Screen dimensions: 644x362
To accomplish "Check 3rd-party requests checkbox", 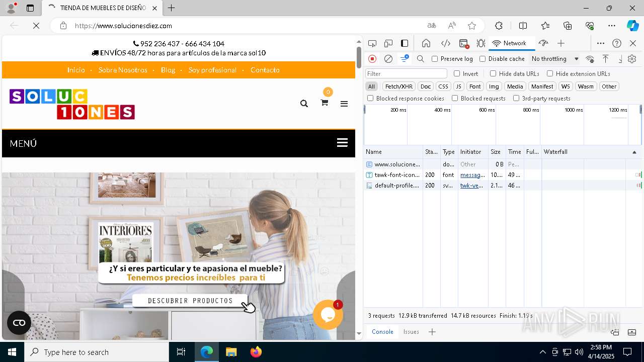I will tap(516, 99).
